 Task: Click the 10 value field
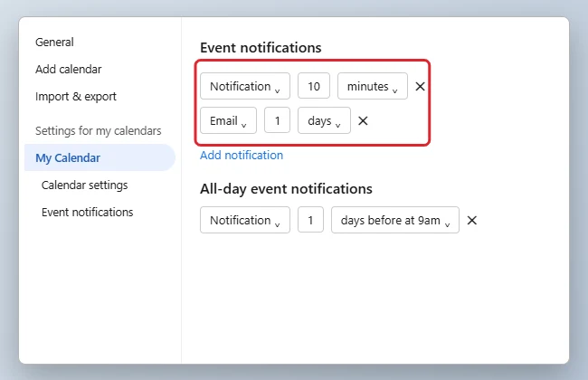[314, 86]
